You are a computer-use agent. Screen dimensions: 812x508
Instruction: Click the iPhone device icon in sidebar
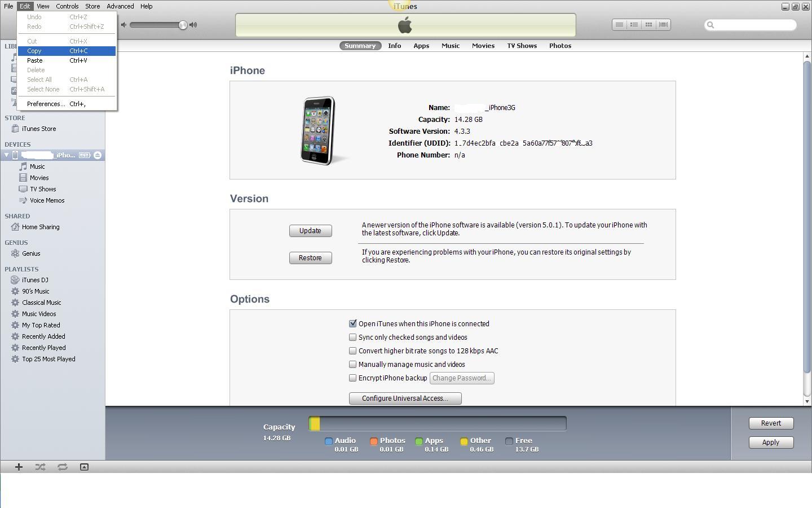coord(15,155)
